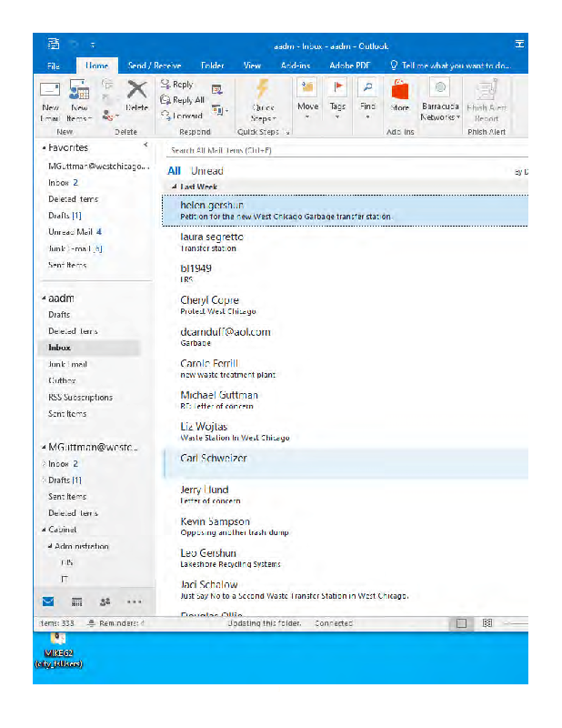
Task: Switch to Calendar view in the navigation bar
Action: coord(76,602)
